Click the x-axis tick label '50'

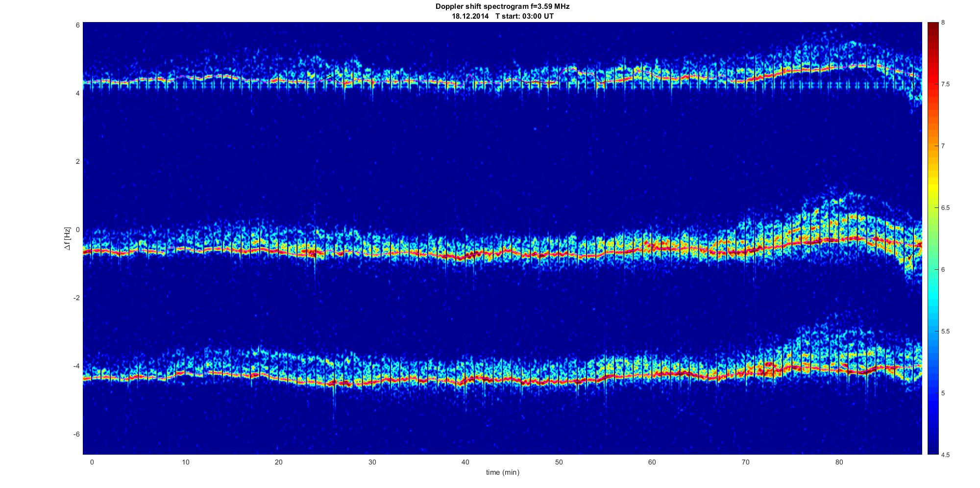click(x=559, y=462)
